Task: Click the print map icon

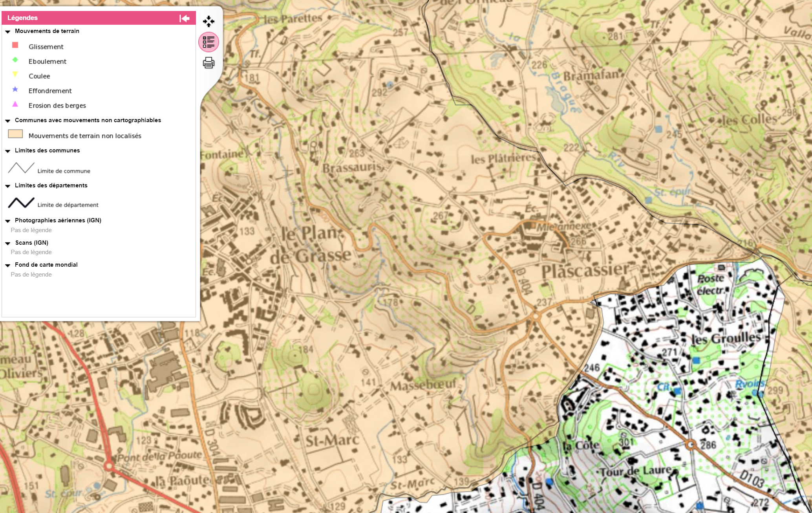Action: pos(208,63)
